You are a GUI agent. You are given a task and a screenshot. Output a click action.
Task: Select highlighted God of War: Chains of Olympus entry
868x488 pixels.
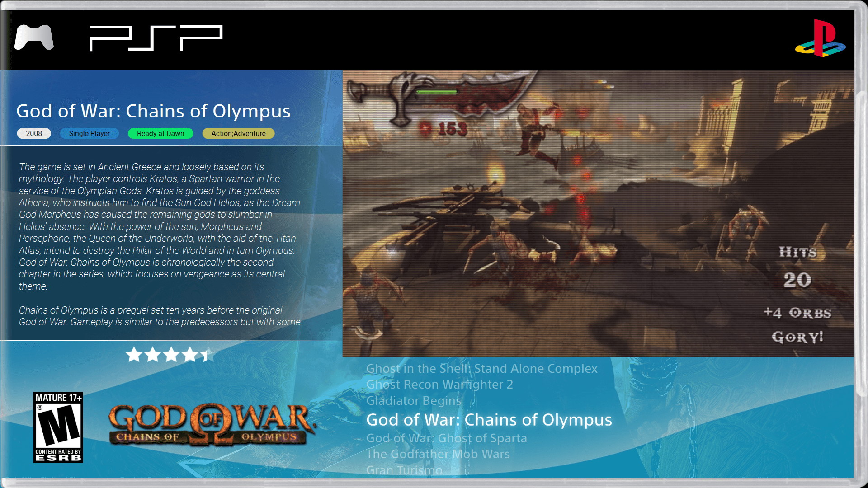click(x=489, y=420)
